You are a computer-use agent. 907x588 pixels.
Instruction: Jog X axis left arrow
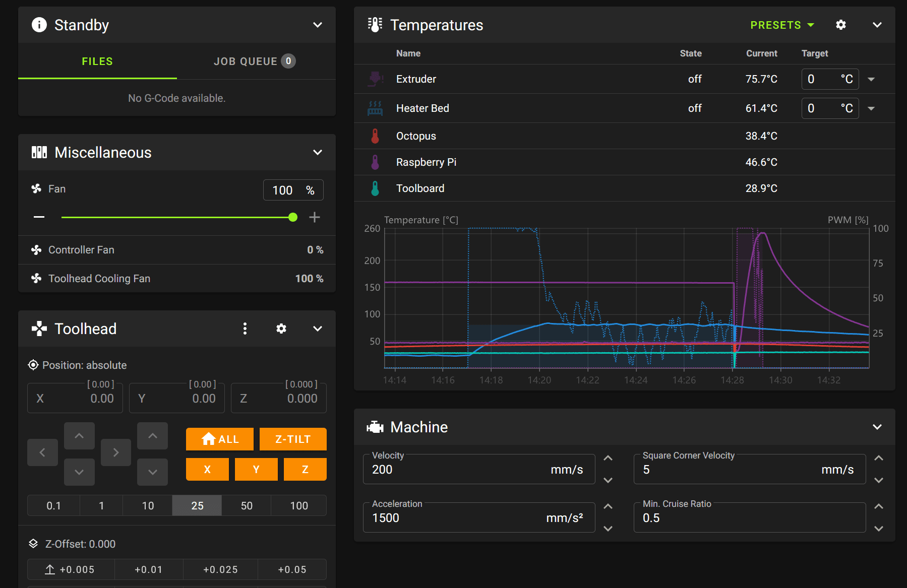[42, 452]
